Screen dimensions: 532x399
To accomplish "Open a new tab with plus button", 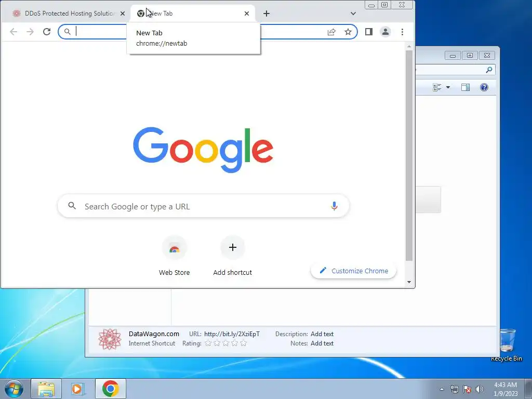I will click(267, 14).
